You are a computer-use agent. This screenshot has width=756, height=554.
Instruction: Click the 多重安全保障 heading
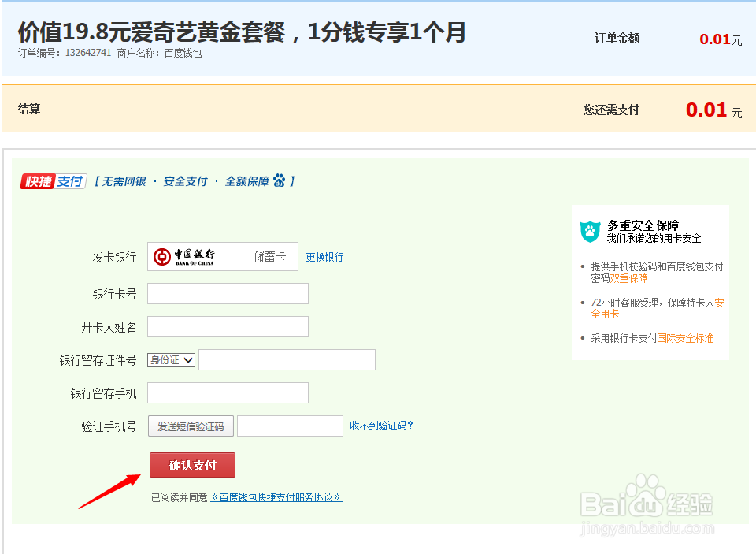tap(643, 225)
